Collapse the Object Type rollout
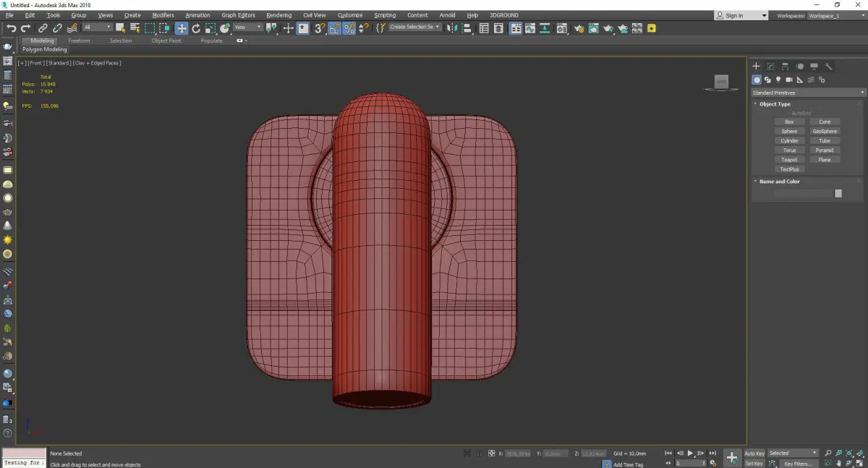The height and width of the screenshot is (468, 868). tap(775, 104)
